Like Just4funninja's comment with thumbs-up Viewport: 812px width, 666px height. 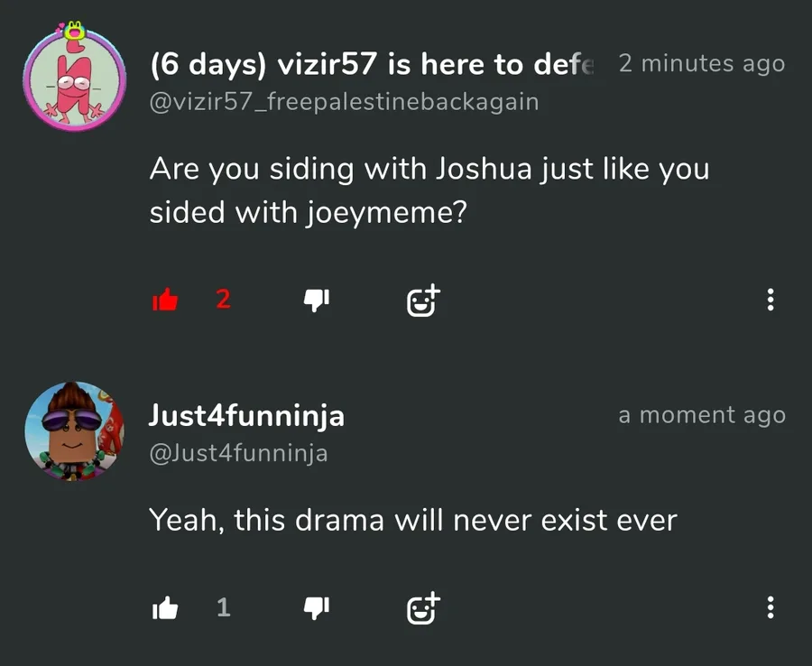[165, 609]
